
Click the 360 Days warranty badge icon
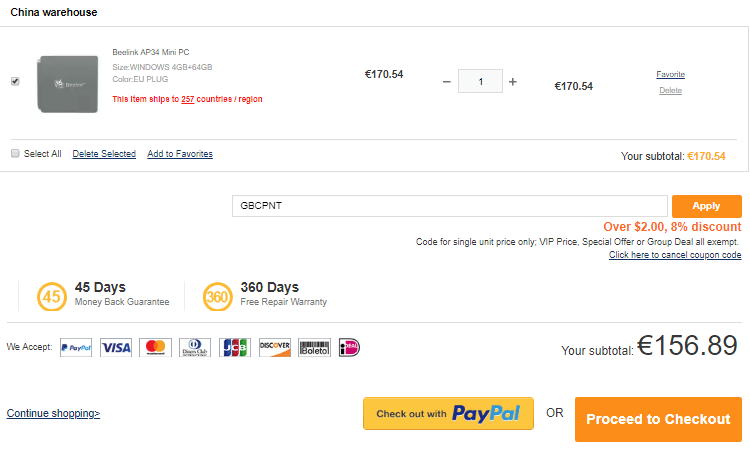(217, 296)
